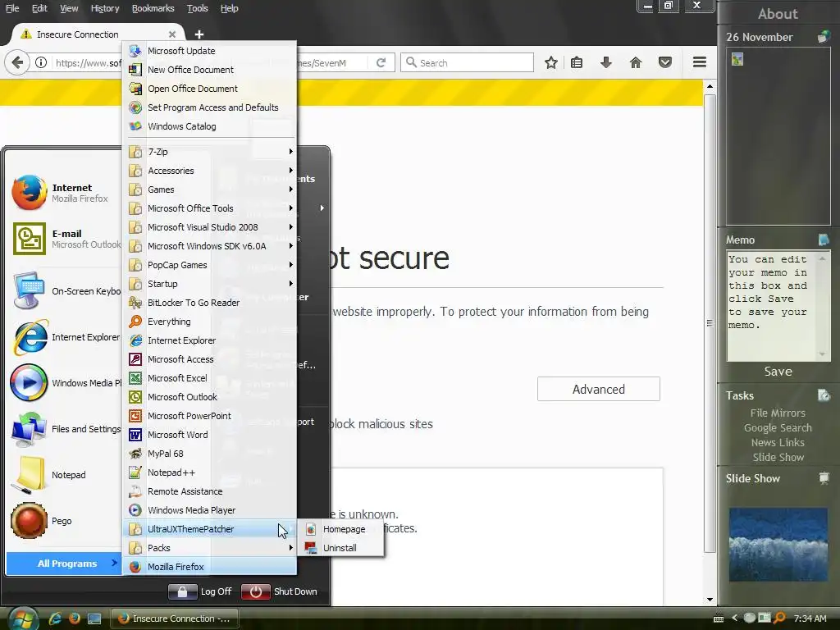
Task: Click site information icon in address bar
Action: tap(41, 62)
